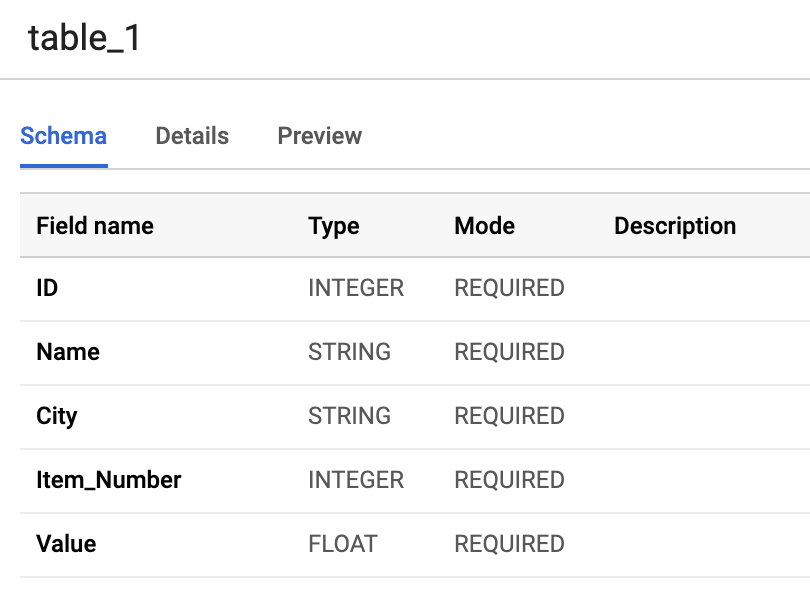810x608 pixels.
Task: Click the Description column header
Action: click(x=675, y=226)
